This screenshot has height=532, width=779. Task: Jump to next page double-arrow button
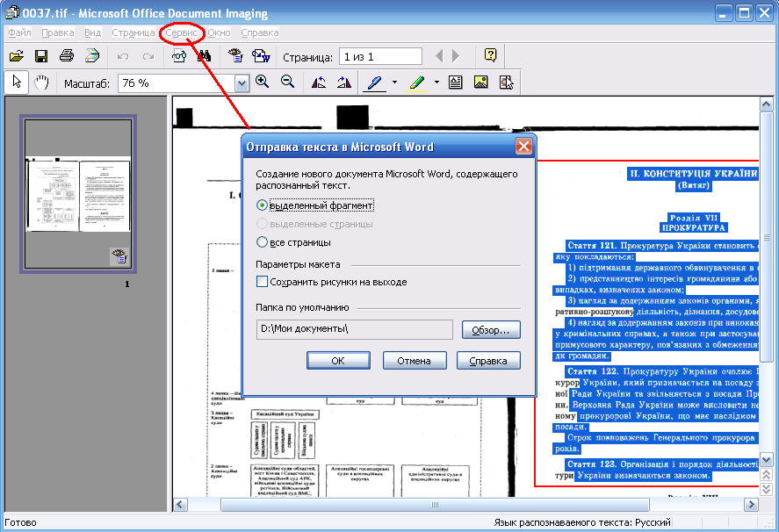[x=766, y=489]
